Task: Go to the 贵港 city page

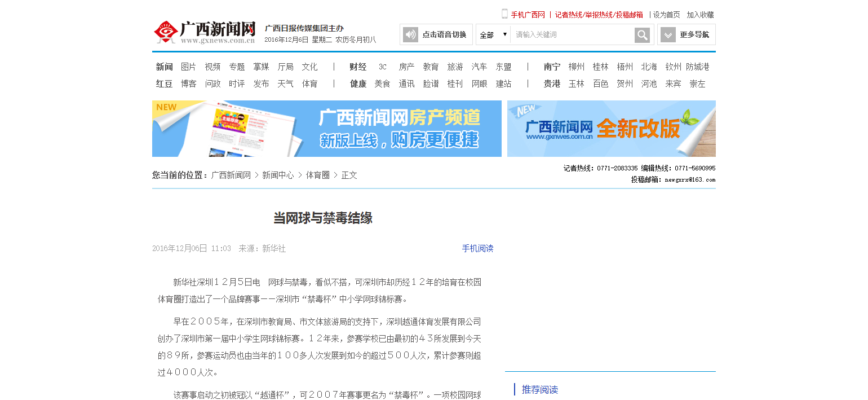Action: coord(552,83)
